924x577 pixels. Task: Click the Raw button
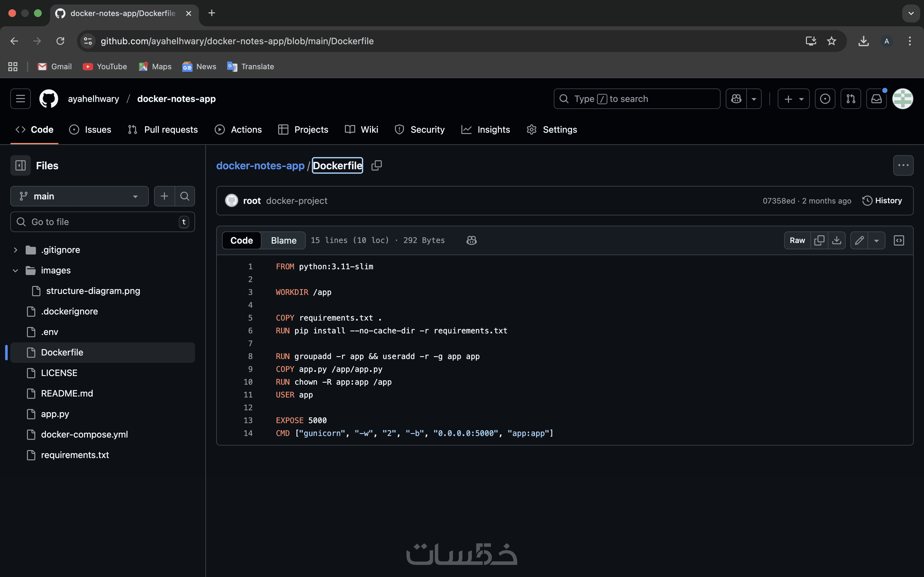click(797, 240)
